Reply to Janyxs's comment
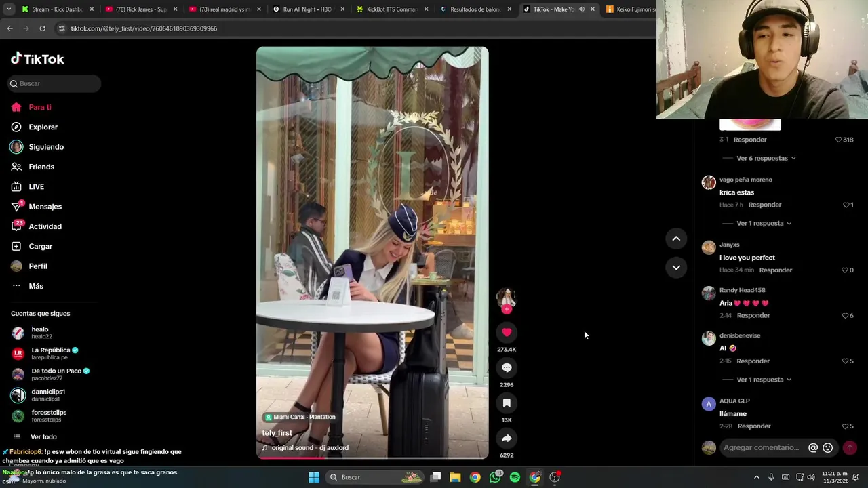Viewport: 868px width, 488px height. [x=776, y=270]
